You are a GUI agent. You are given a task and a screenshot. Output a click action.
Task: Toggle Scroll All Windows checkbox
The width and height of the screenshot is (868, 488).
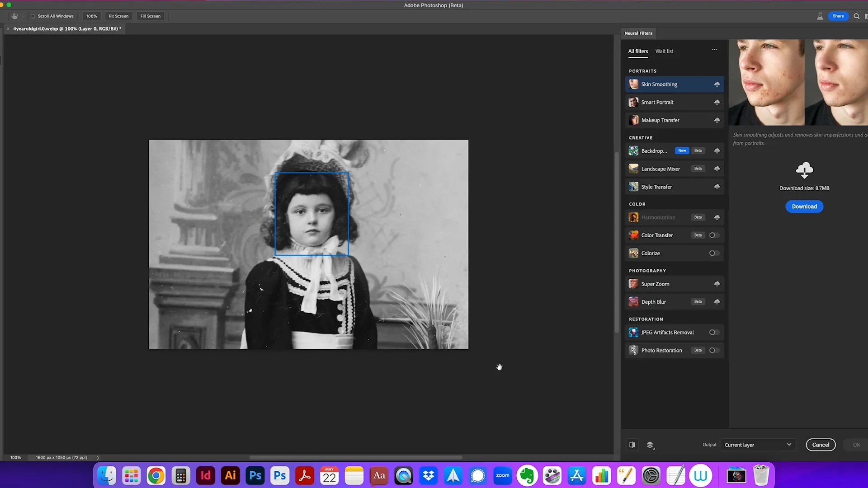tap(33, 16)
